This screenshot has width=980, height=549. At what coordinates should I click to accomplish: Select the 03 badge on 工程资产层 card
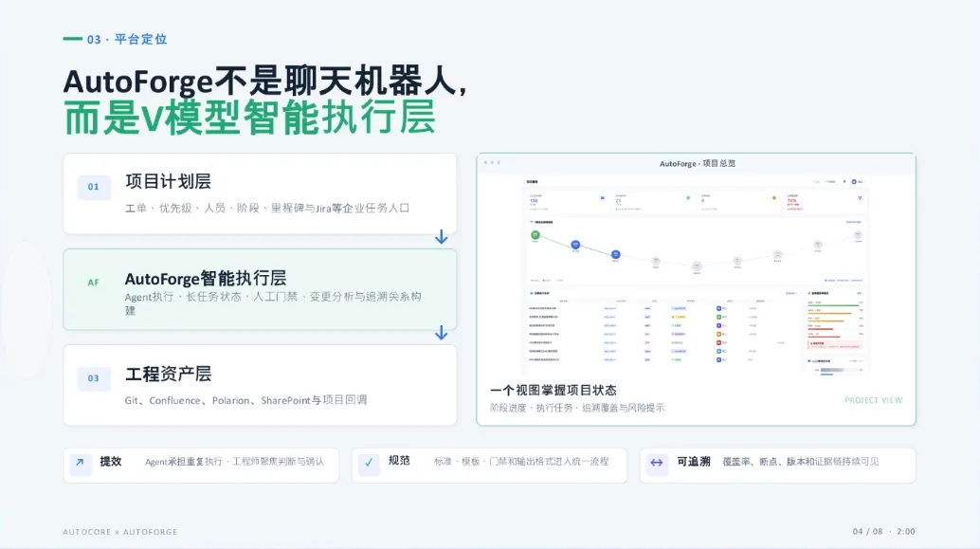(x=94, y=378)
